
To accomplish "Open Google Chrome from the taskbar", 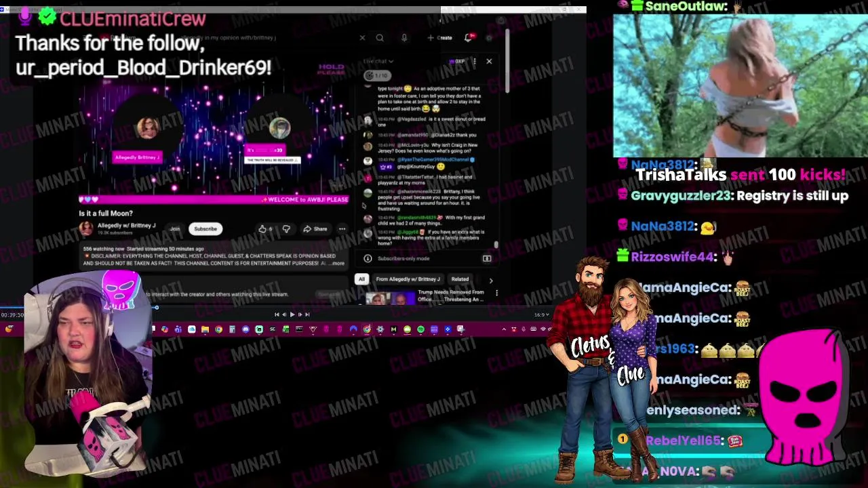I will 218,329.
